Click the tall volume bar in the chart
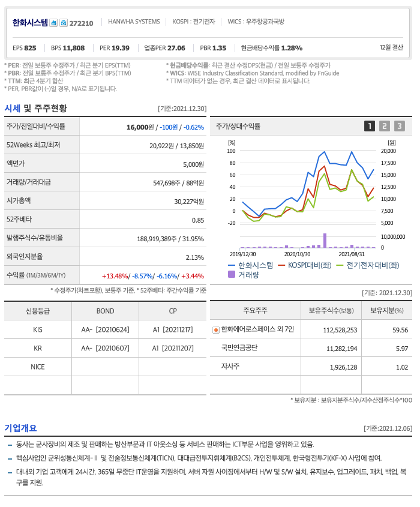The height and width of the screenshot is (507, 420). click(325, 241)
